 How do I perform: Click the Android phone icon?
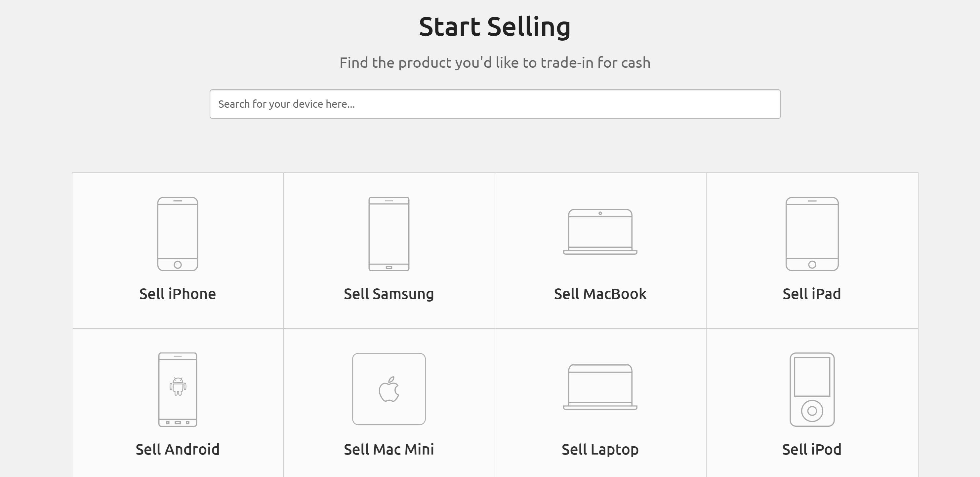178,389
